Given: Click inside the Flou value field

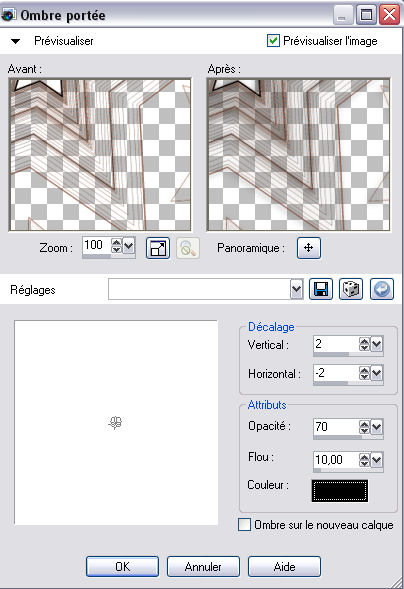Looking at the screenshot, I should point(335,459).
